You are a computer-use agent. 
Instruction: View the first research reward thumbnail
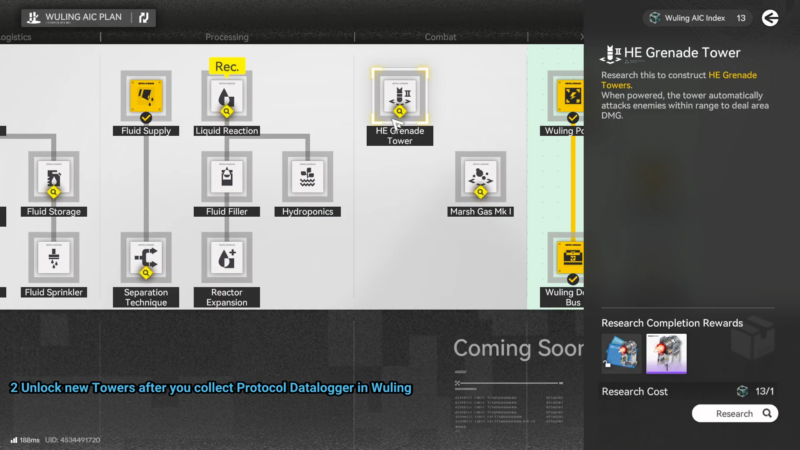[621, 353]
